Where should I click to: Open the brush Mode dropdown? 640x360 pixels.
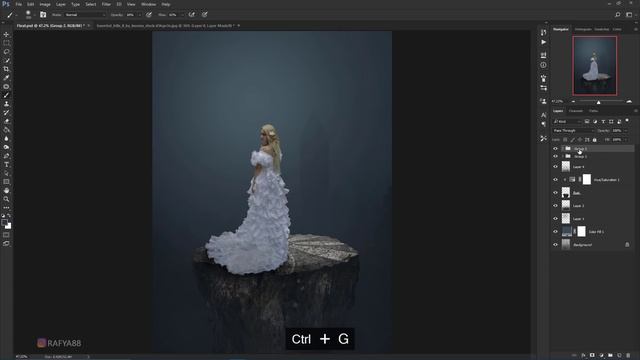(x=85, y=15)
